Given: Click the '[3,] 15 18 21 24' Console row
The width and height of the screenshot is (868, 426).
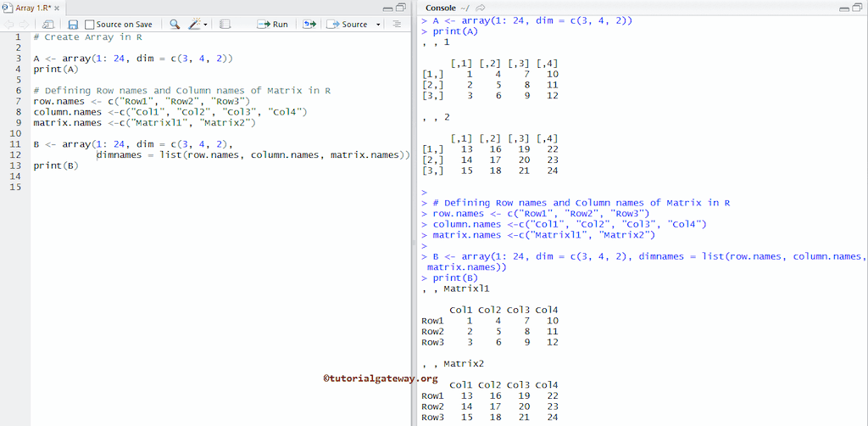Looking at the screenshot, I should tap(490, 171).
